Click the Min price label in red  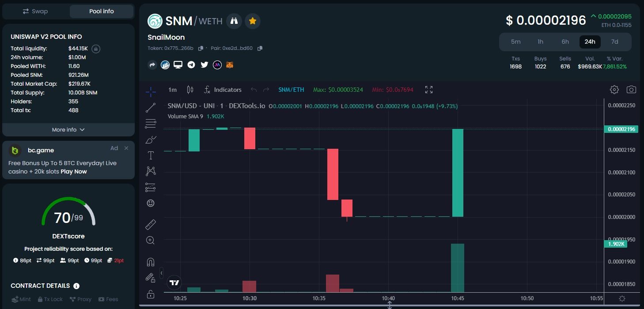[393, 90]
